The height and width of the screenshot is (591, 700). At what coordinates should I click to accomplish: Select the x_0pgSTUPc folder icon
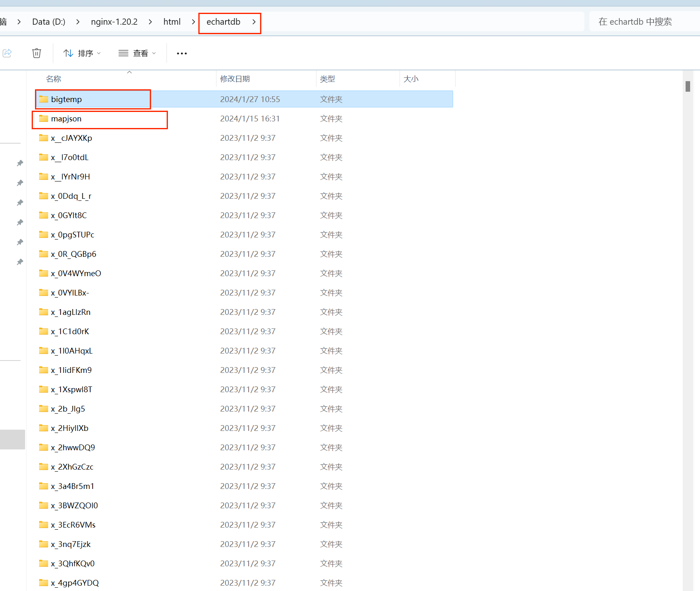pyautogui.click(x=44, y=235)
